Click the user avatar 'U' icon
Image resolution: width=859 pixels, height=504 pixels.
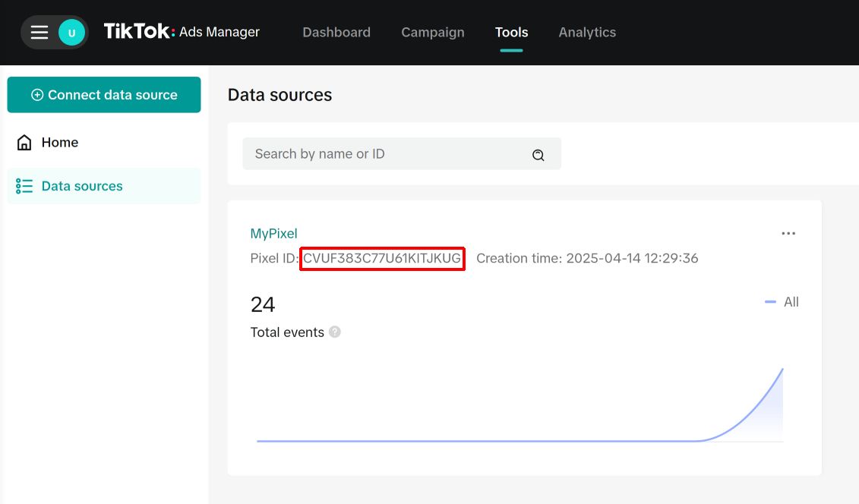pyautogui.click(x=71, y=33)
